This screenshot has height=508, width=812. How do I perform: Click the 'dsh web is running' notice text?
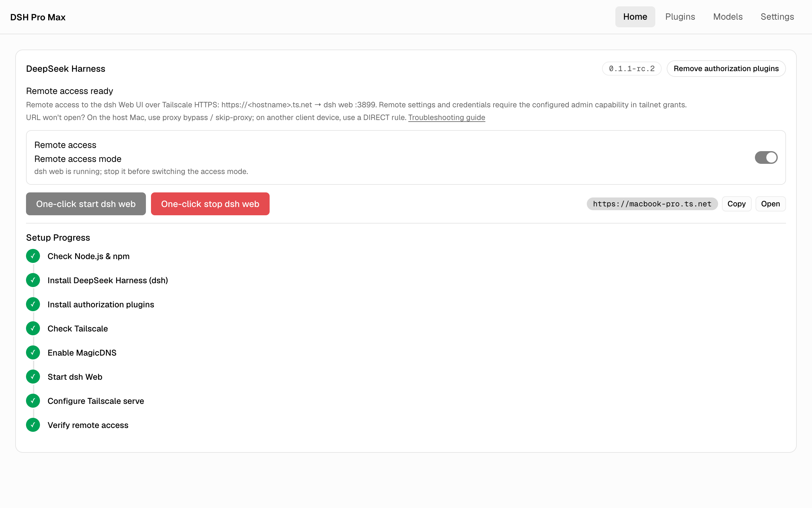(141, 172)
